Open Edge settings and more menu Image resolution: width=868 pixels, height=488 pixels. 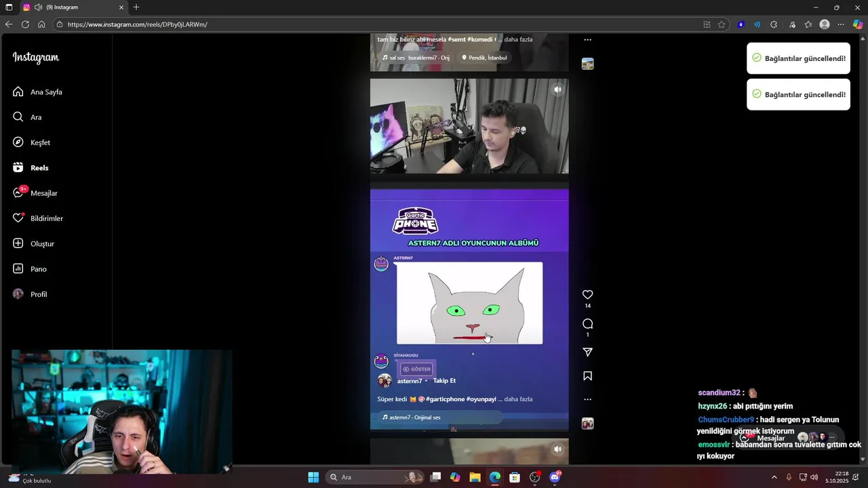pos(841,24)
